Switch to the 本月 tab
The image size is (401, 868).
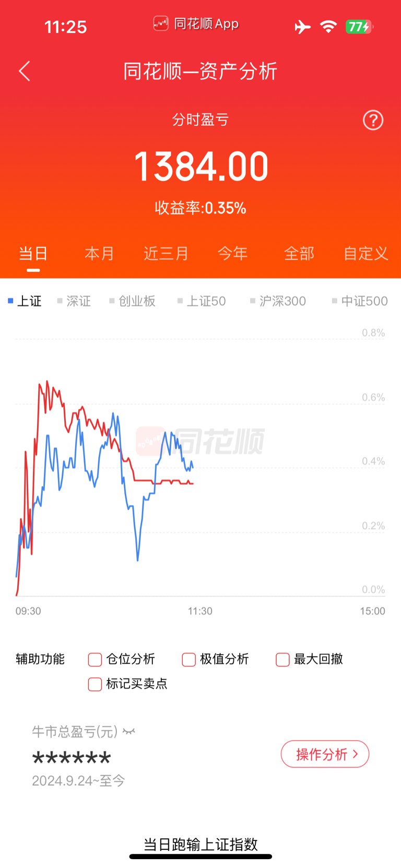[x=99, y=253]
